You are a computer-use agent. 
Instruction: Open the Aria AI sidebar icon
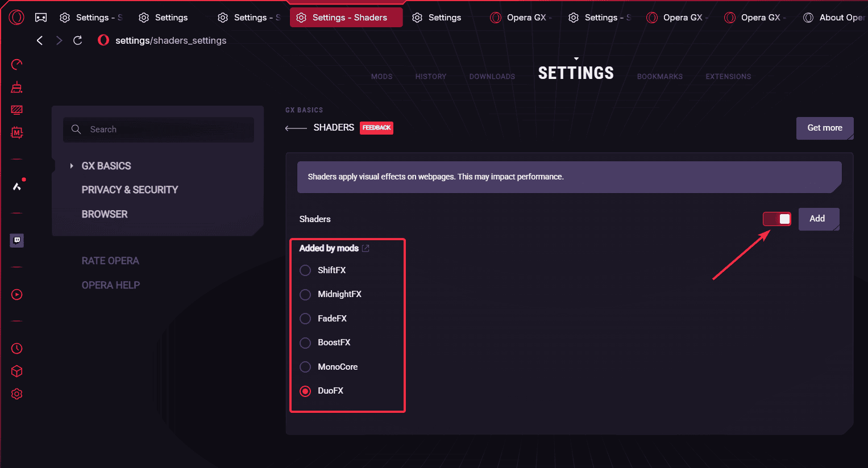17,186
